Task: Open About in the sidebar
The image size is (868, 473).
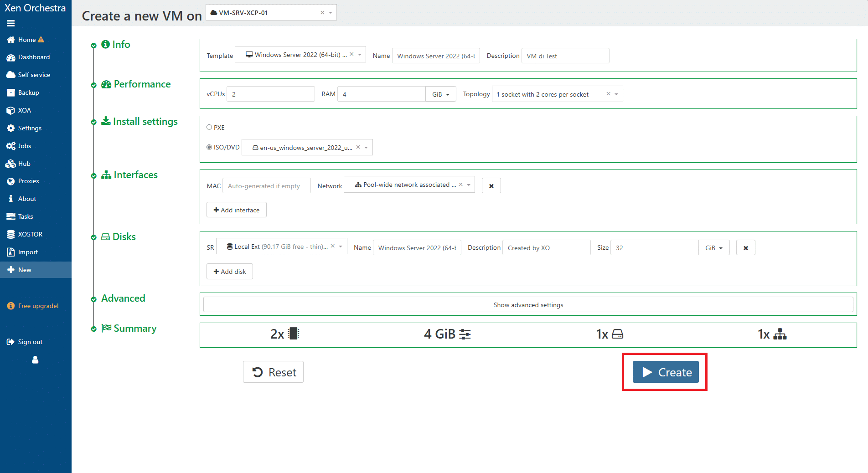Action: [x=36, y=199]
